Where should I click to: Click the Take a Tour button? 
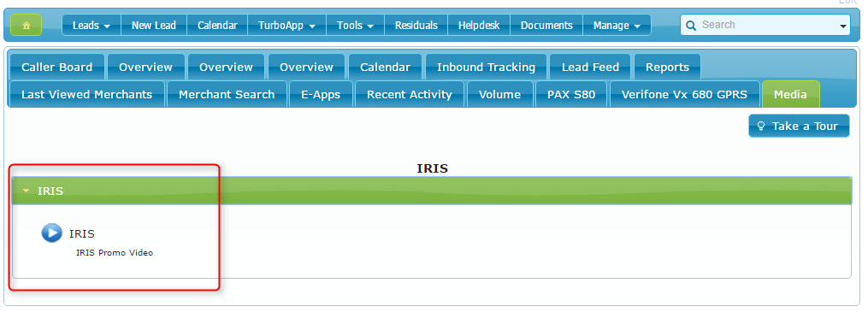[x=799, y=127]
